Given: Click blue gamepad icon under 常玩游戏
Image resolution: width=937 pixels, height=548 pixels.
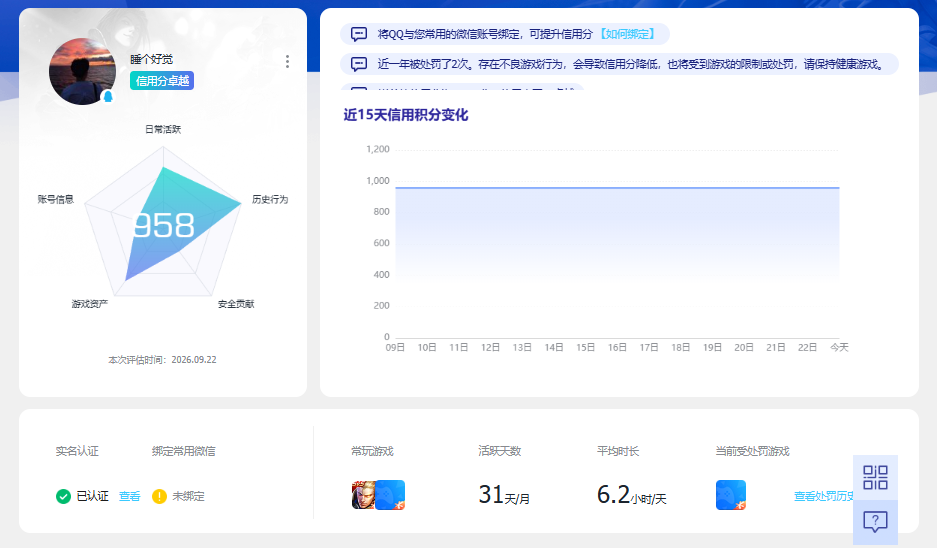Looking at the screenshot, I should pos(390,495).
